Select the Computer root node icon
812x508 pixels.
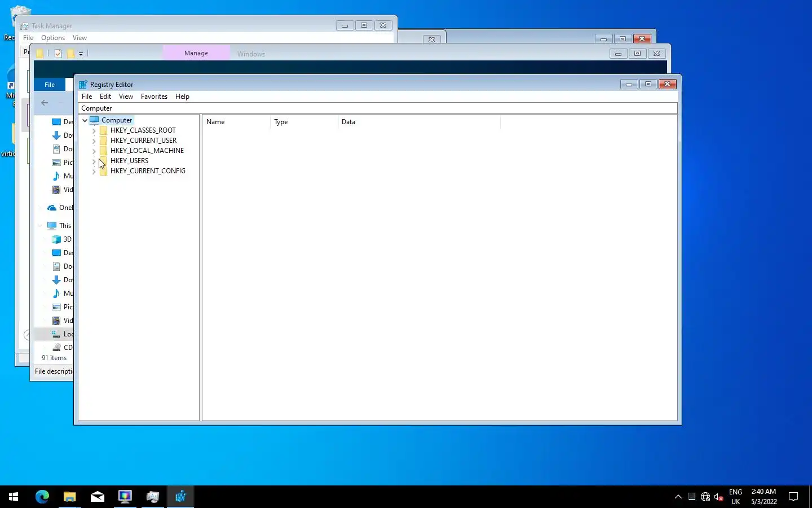pyautogui.click(x=94, y=120)
